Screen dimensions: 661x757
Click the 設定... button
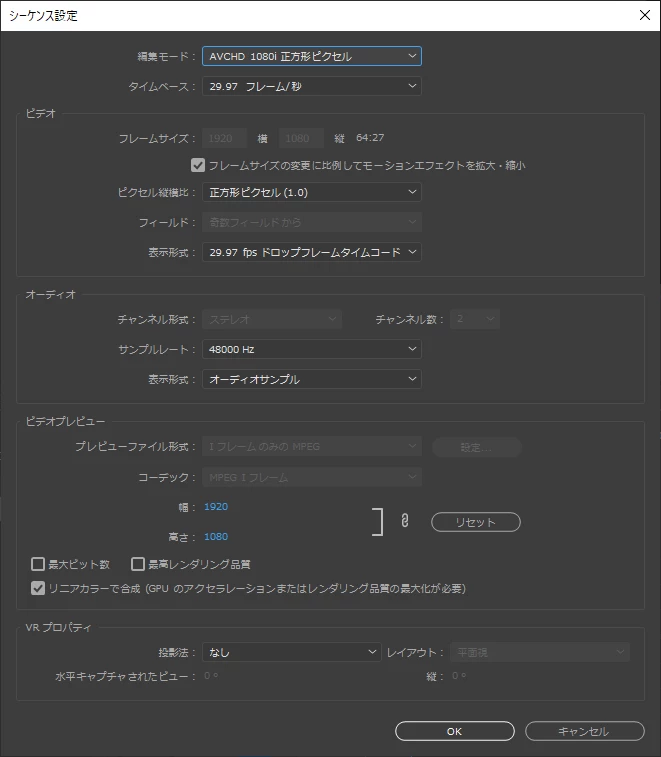point(477,447)
